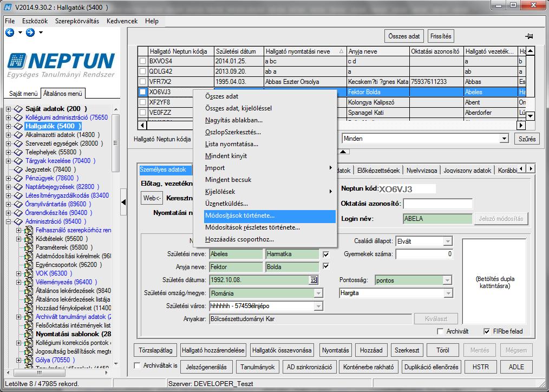The height and width of the screenshot is (392, 549).
Task: Click the Törzslapátlag button
Action: tap(155, 350)
